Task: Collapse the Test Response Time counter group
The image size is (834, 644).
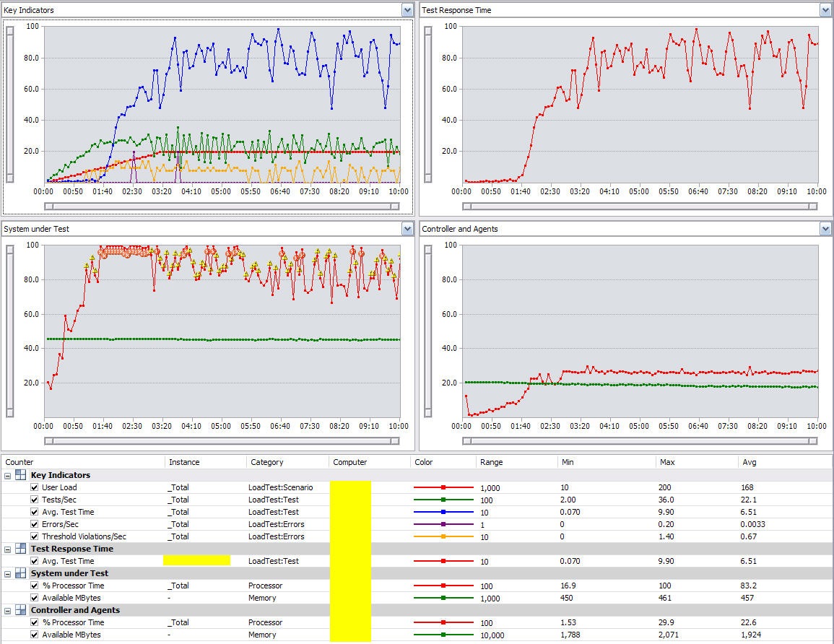Action: [7, 549]
